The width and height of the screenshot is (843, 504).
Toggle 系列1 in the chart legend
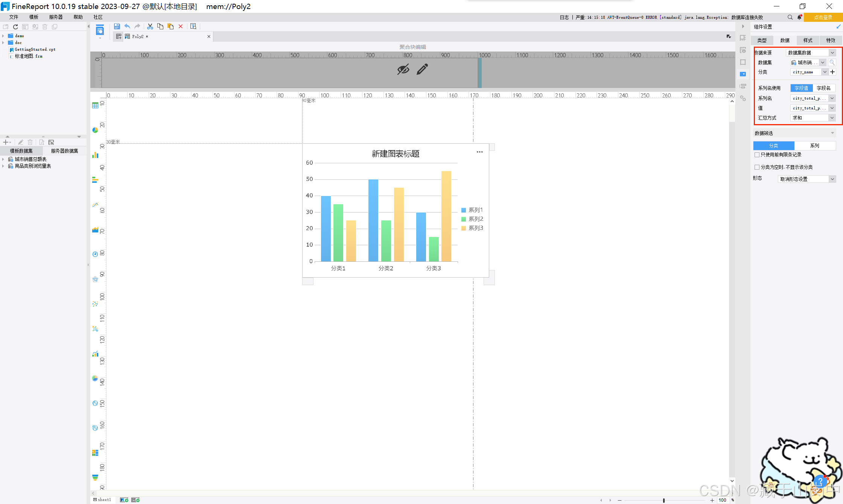click(472, 210)
